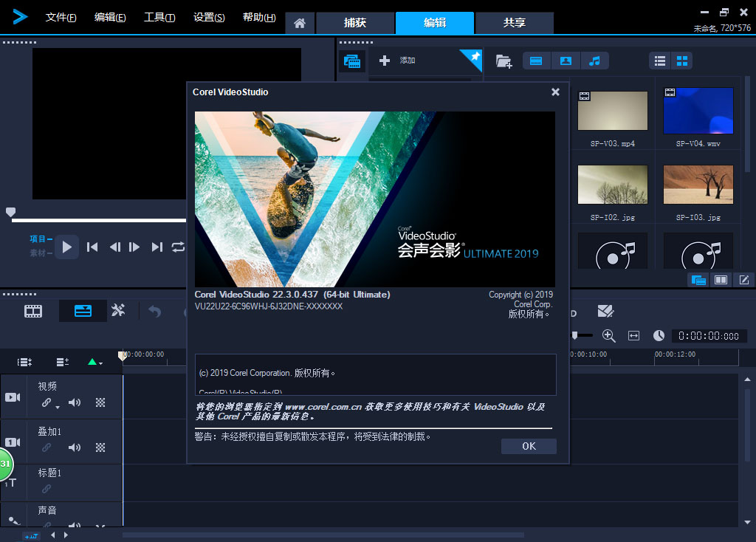Switch to Storyboard view

33,311
